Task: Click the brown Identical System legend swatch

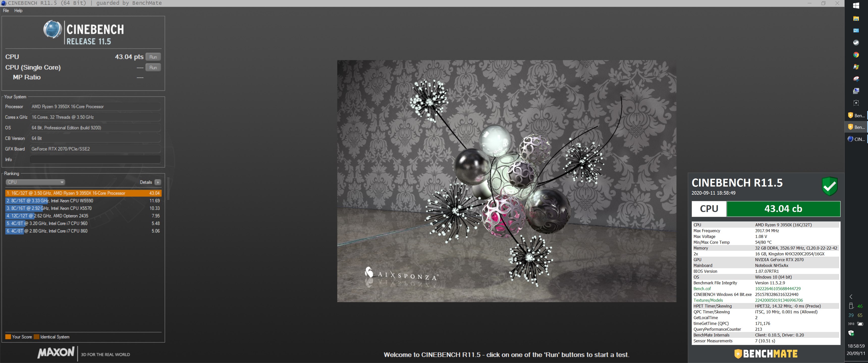Action: tap(36, 337)
